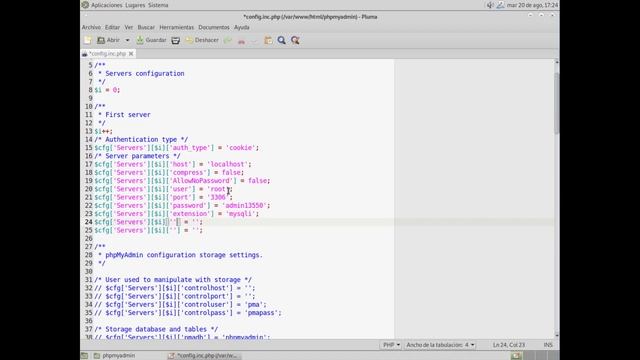Click the show desktop icon in taskbar
The image size is (640, 360).
tap(84, 356)
